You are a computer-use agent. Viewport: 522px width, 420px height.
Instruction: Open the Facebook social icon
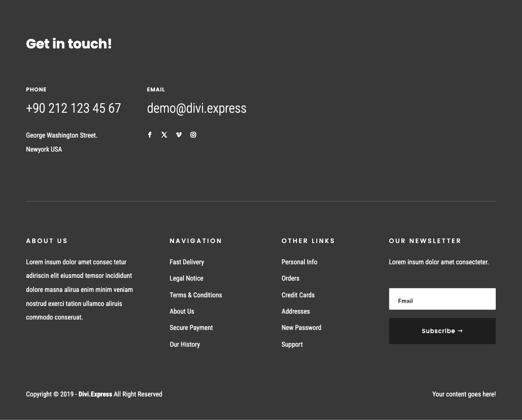coord(150,135)
